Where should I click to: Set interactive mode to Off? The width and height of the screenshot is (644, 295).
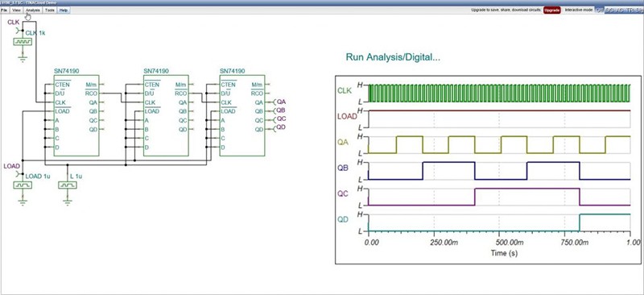click(600, 10)
